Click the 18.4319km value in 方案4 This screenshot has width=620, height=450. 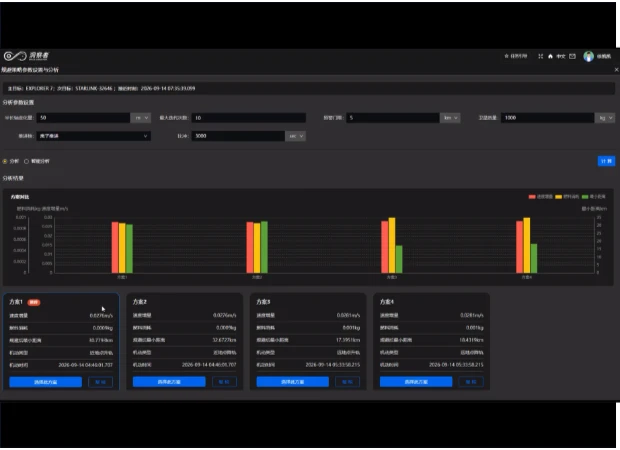tap(471, 340)
